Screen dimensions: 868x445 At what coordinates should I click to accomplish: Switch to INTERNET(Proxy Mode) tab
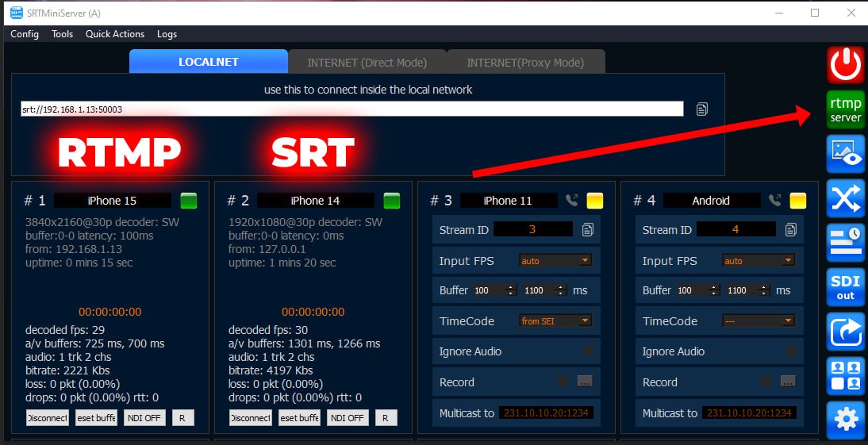click(525, 62)
